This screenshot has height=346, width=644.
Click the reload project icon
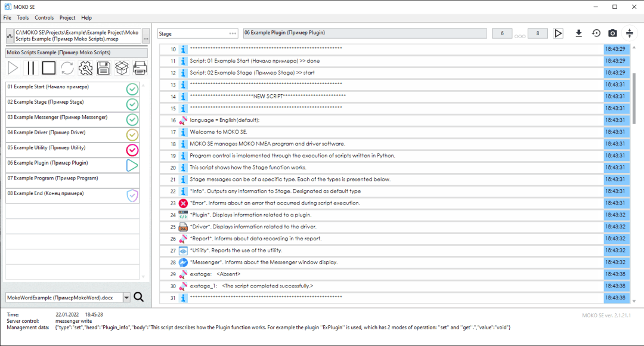click(67, 68)
